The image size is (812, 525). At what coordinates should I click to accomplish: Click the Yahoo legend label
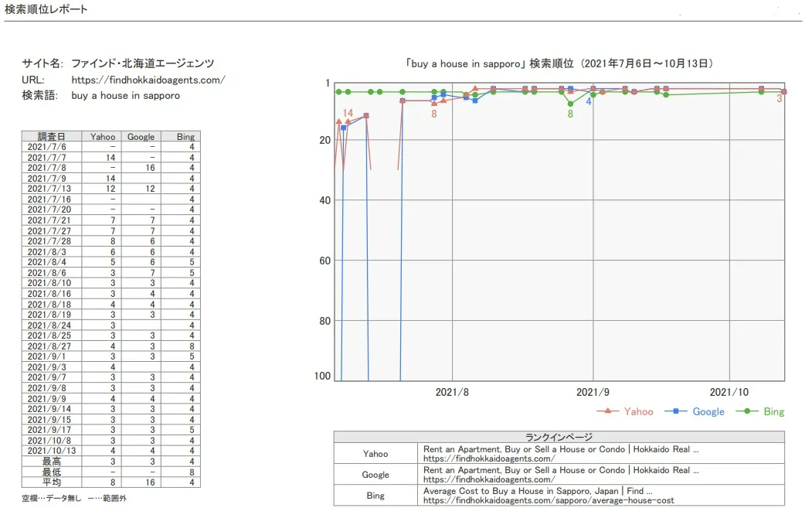(638, 411)
